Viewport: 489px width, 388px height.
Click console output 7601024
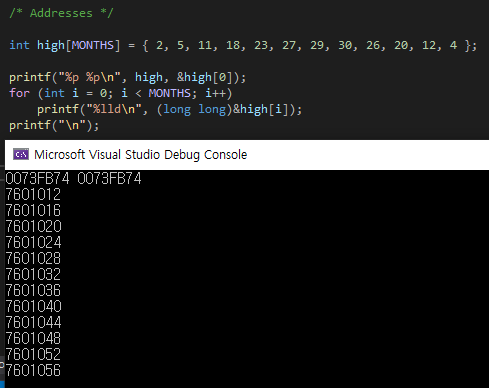(x=33, y=242)
